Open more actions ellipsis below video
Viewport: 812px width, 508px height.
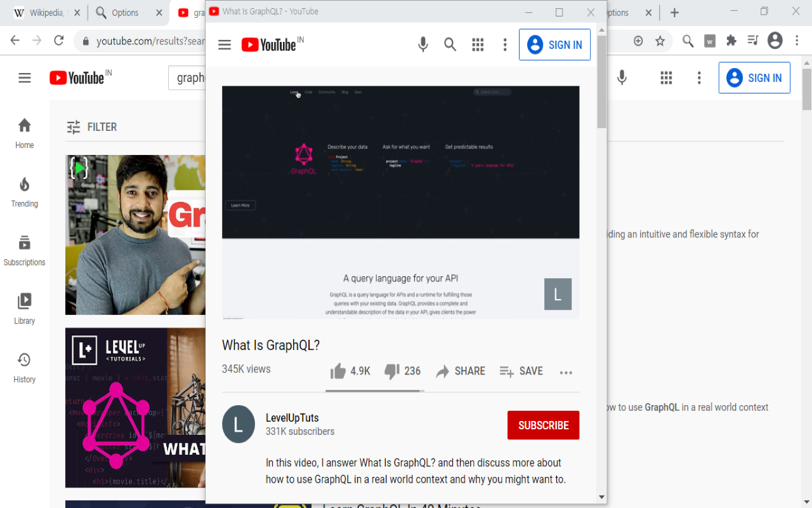click(566, 373)
